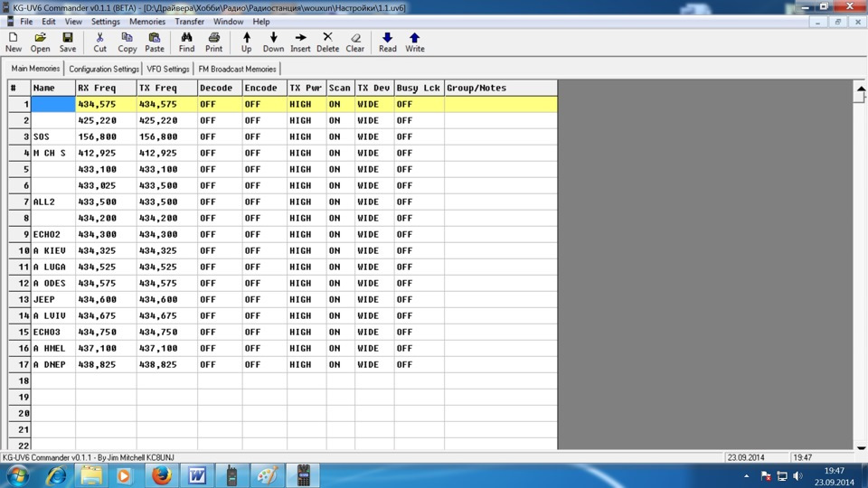Image resolution: width=868 pixels, height=488 pixels.
Task: Read from radio using Read icon
Action: point(388,42)
